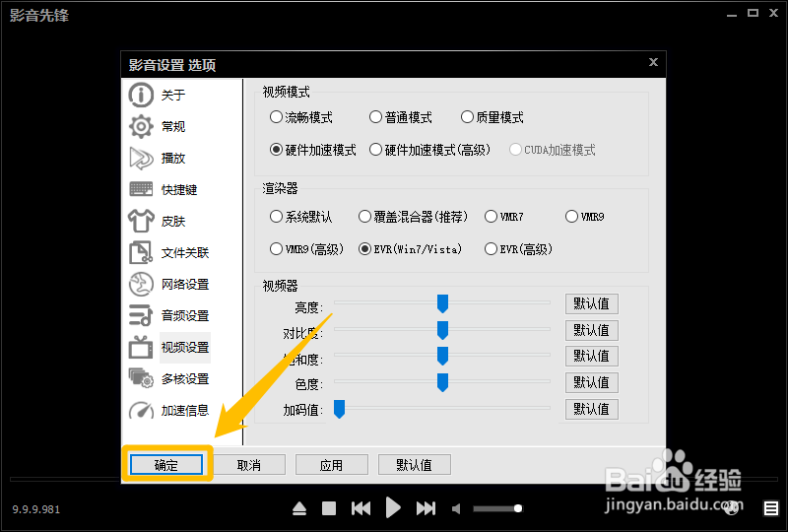Choose EVR(高级) renderer

tap(518, 249)
